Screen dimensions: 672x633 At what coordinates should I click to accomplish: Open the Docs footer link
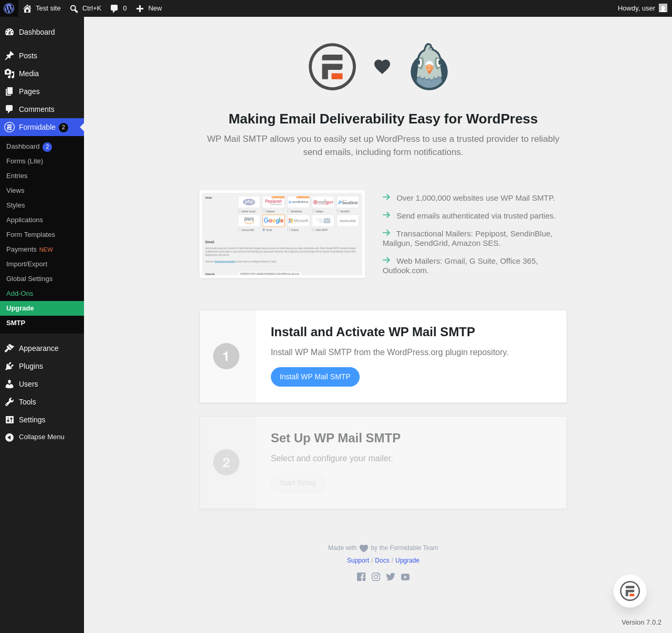point(382,561)
